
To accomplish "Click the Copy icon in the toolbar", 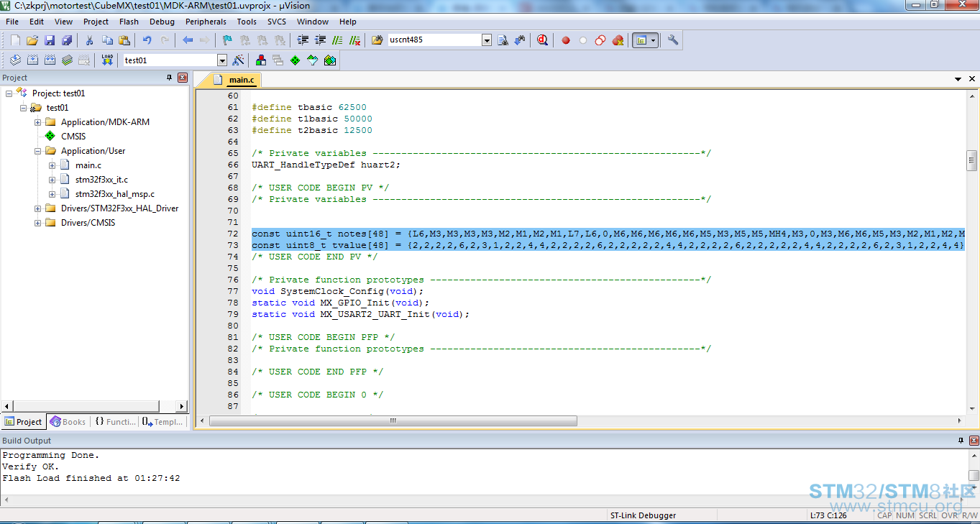I will [107, 40].
